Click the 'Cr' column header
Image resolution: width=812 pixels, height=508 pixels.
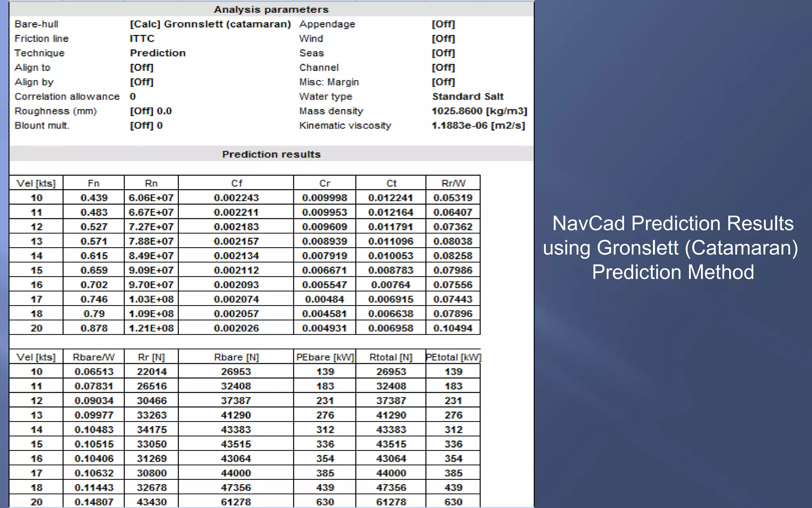click(x=325, y=183)
